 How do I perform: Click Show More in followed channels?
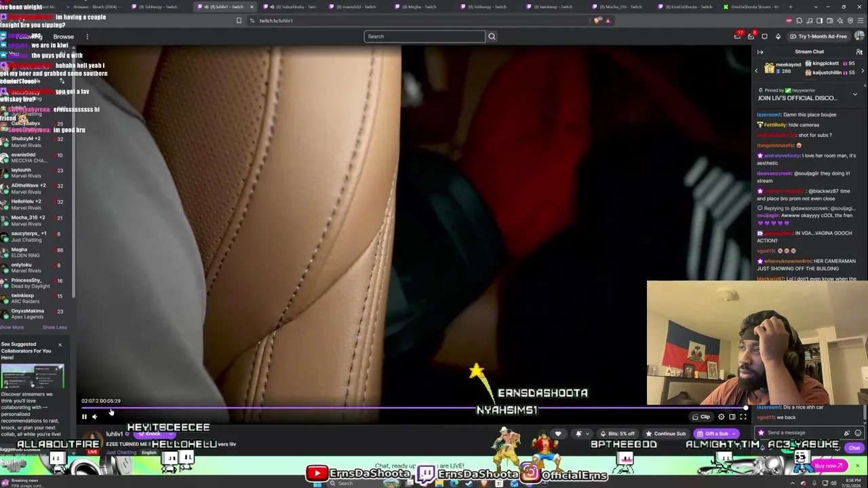click(x=12, y=327)
